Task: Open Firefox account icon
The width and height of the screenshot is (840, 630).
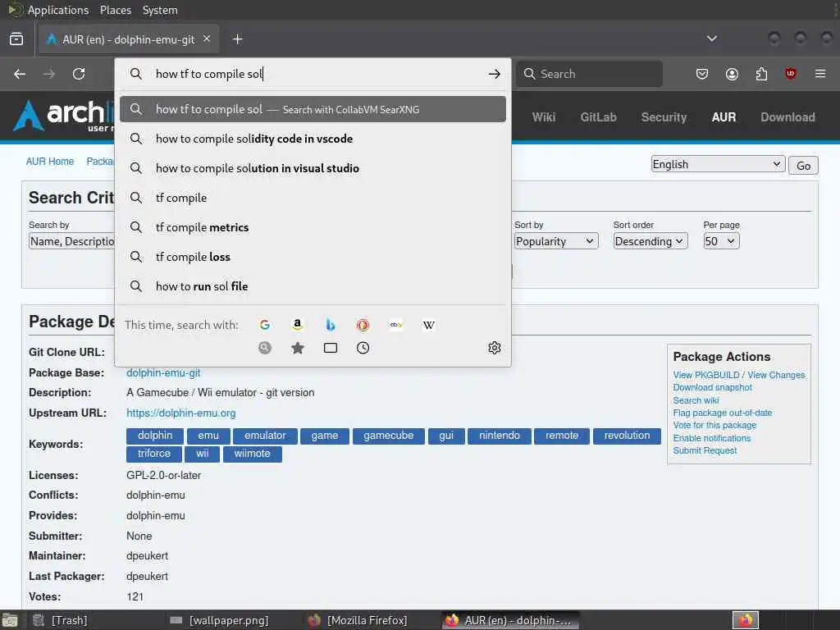Action: coord(732,73)
